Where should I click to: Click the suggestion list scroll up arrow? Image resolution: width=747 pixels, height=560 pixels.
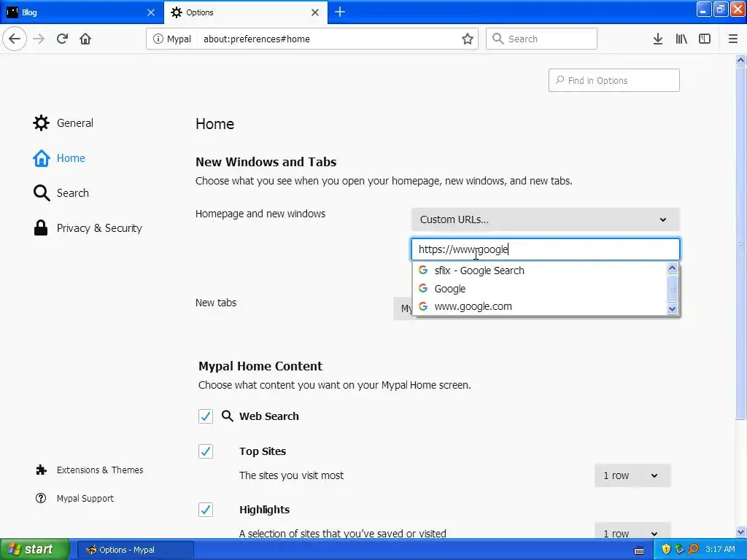click(x=672, y=268)
